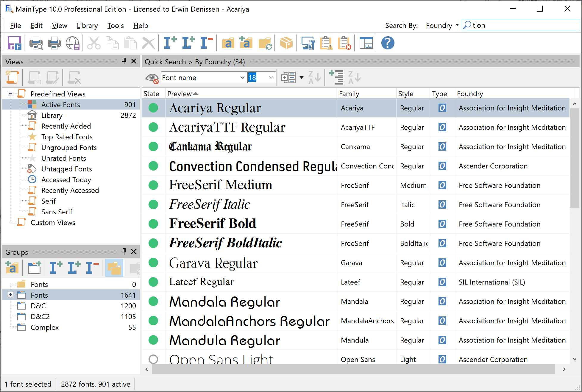Click the Print icon

tap(54, 43)
